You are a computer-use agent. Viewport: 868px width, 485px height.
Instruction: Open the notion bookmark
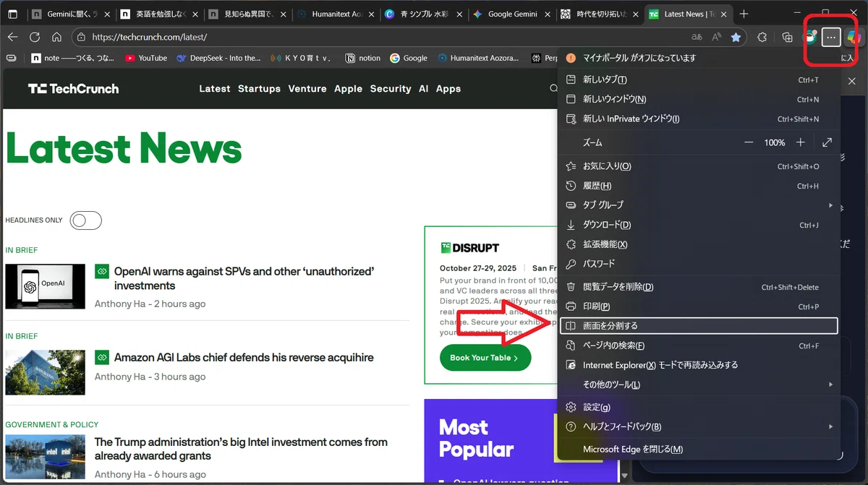[362, 58]
